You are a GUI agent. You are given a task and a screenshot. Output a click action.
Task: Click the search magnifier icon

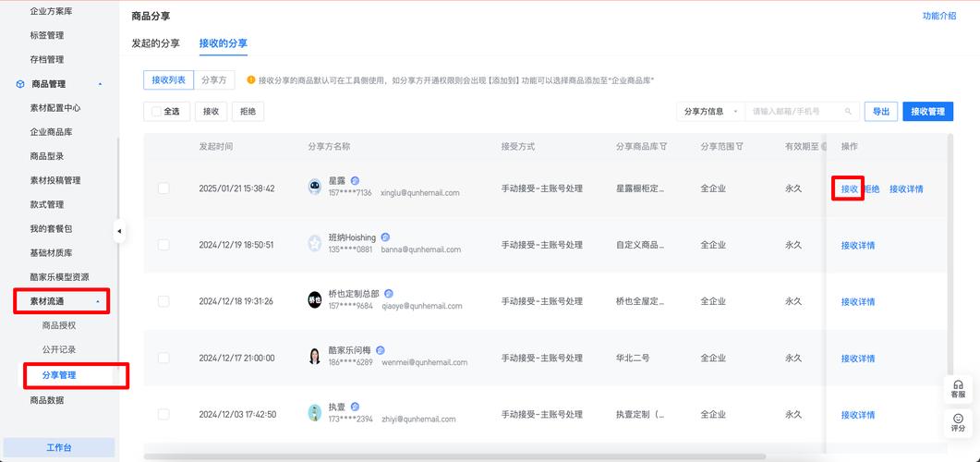(849, 112)
